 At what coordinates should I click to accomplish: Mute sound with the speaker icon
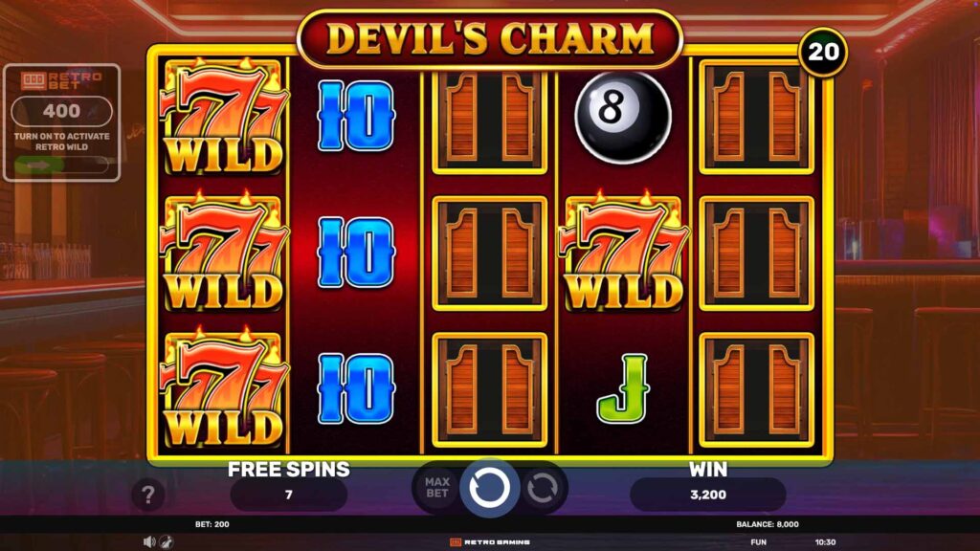coord(148,542)
